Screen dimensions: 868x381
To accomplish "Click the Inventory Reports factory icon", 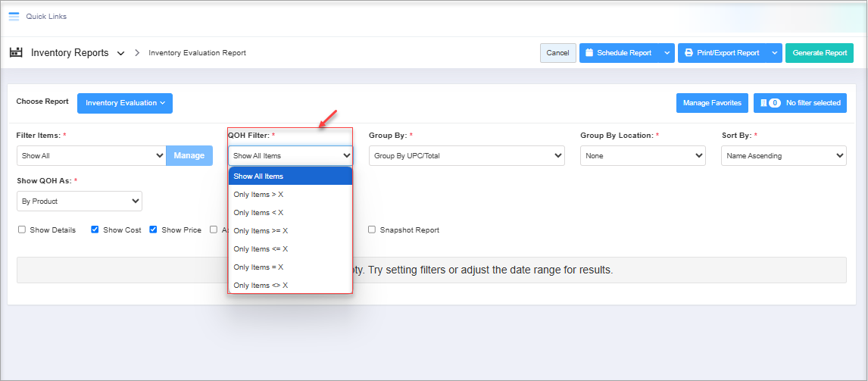I will coord(16,53).
